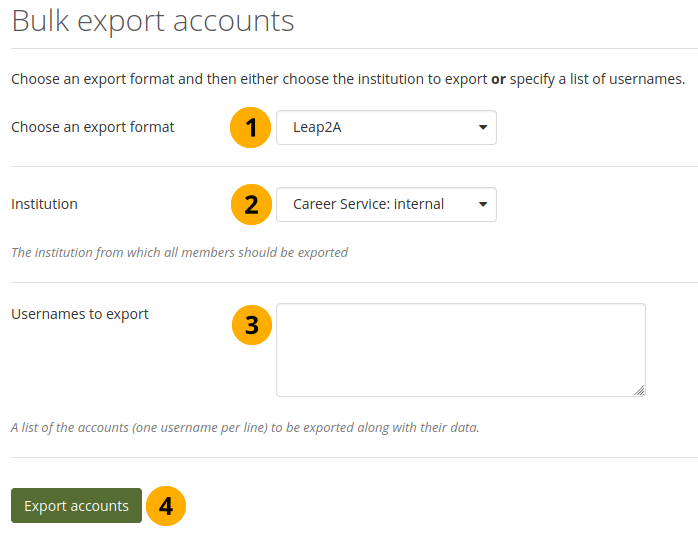Click the institution members help text
Image resolution: width=698 pixels, height=545 pixels.
[179, 253]
